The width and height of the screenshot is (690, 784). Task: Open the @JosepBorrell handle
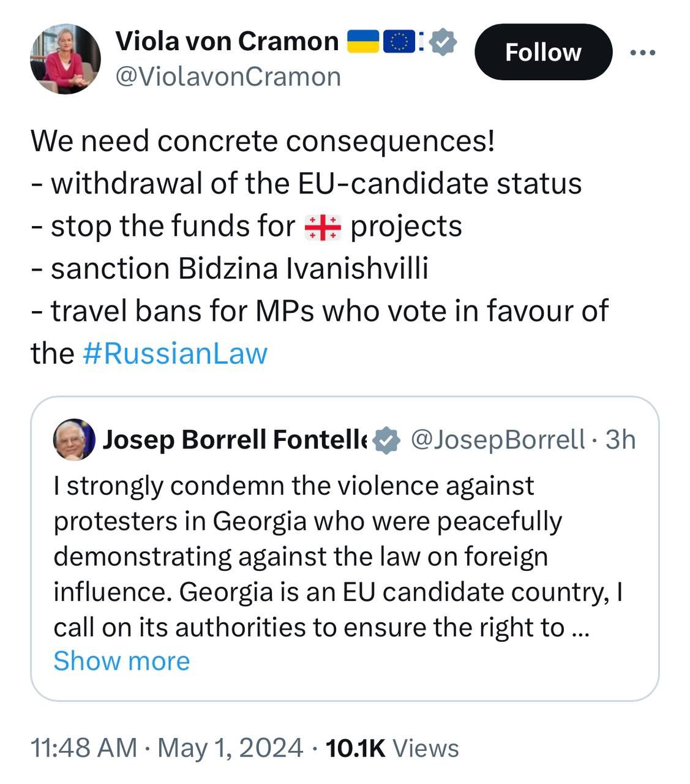click(x=498, y=440)
